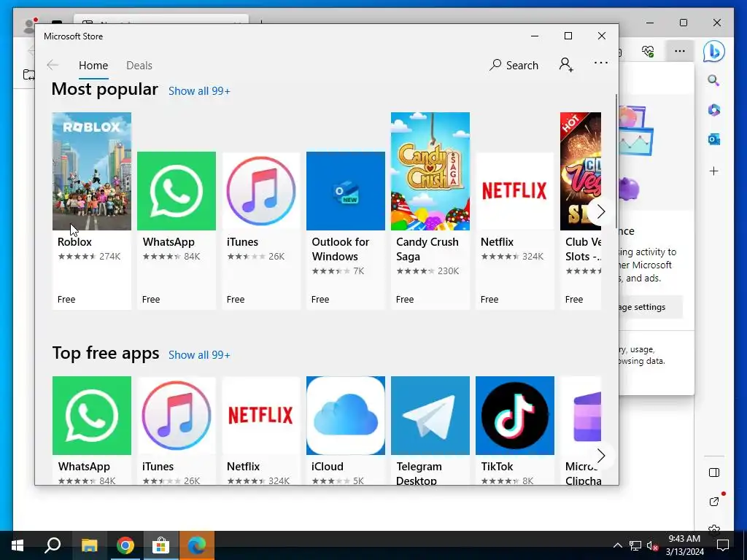This screenshot has width=747, height=560.
Task: Open Netflix in Top free apps row
Action: pos(261,430)
